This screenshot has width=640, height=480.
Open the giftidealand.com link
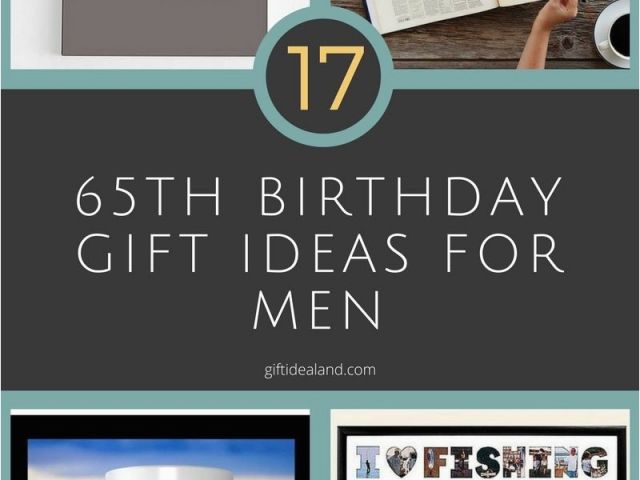click(x=320, y=370)
